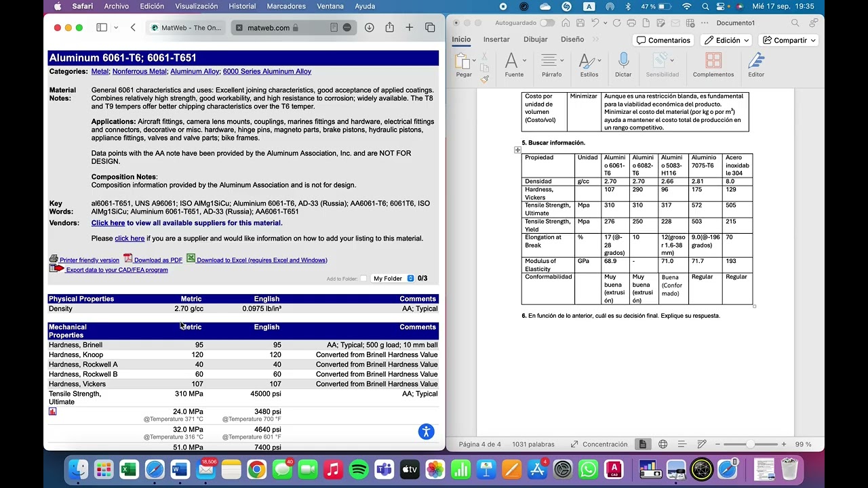Click the Cut scissors icon in Word
The image size is (868, 488).
coord(484,56)
